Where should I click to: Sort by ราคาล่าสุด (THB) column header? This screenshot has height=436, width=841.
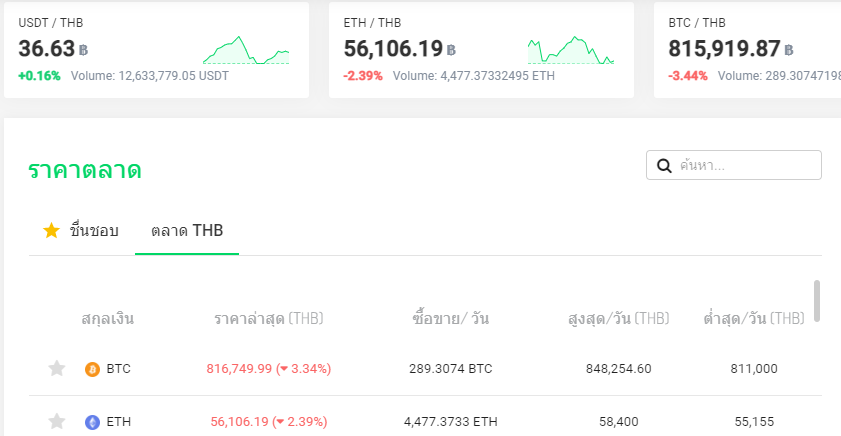pyautogui.click(x=269, y=319)
